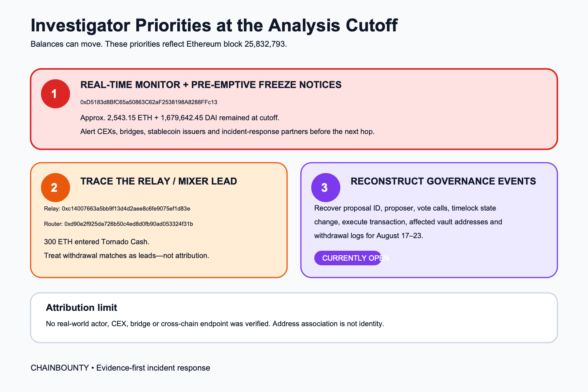
Task: Click the CHAINBOUNTY footer text
Action: [120, 368]
